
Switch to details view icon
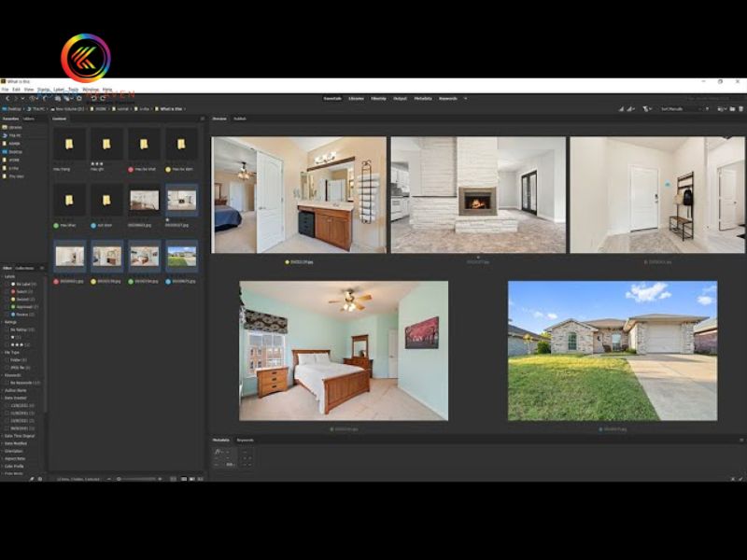tap(192, 479)
